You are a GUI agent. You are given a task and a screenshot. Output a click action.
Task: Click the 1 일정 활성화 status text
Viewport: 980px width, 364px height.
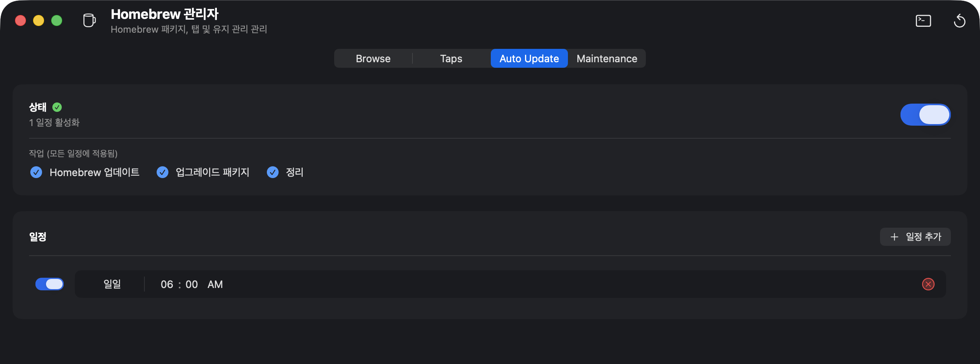54,123
